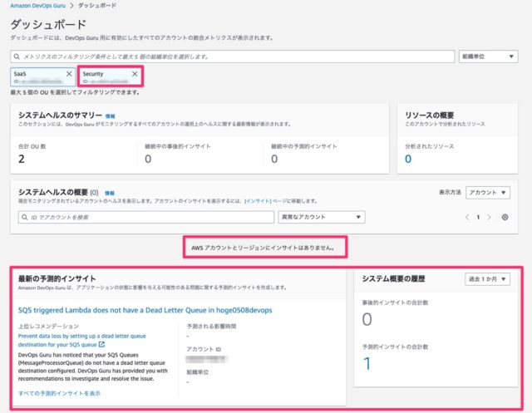Click the ダッシュボード breadcrumb text
The image size is (532, 413).
coord(97,6)
